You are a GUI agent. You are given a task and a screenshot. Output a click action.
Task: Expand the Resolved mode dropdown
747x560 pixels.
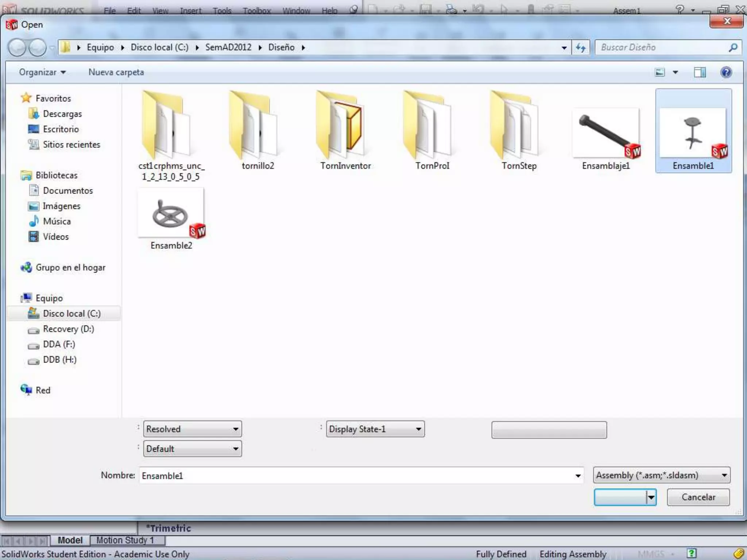(236, 429)
